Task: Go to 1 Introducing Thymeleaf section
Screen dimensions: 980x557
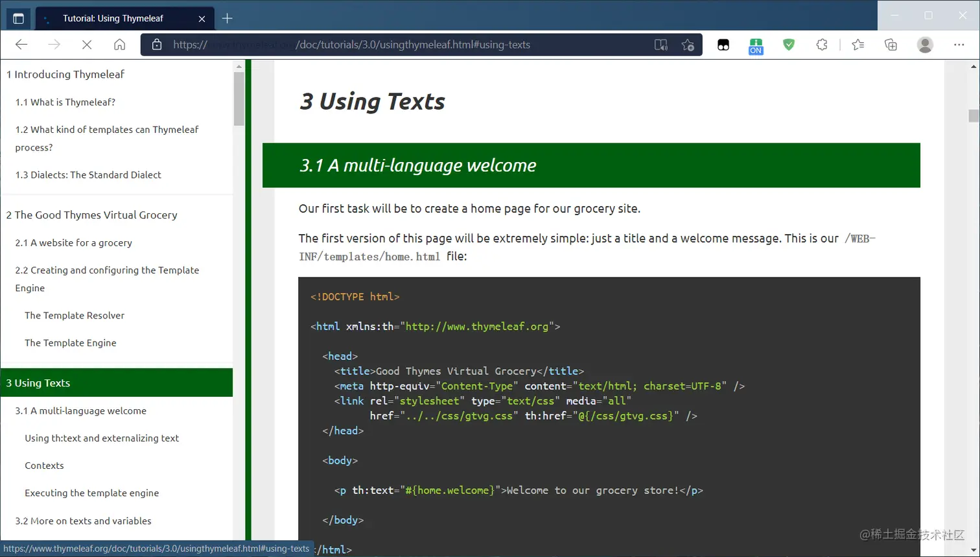Action: pyautogui.click(x=65, y=75)
